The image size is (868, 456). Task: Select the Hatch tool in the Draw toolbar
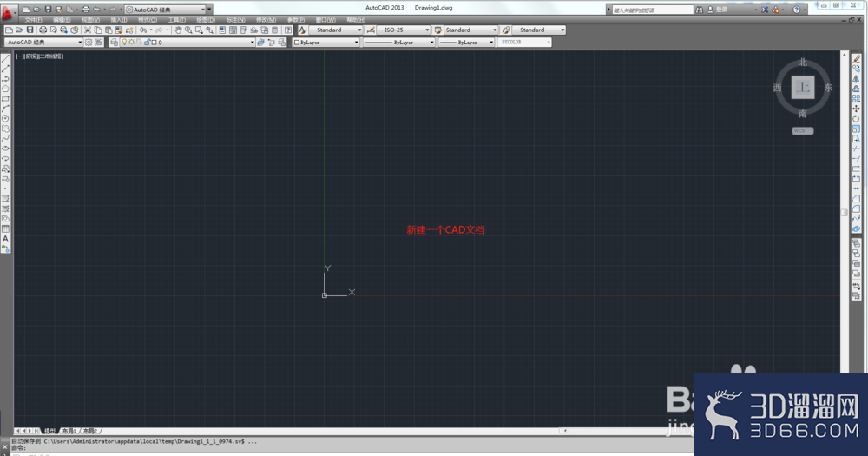coord(5,199)
